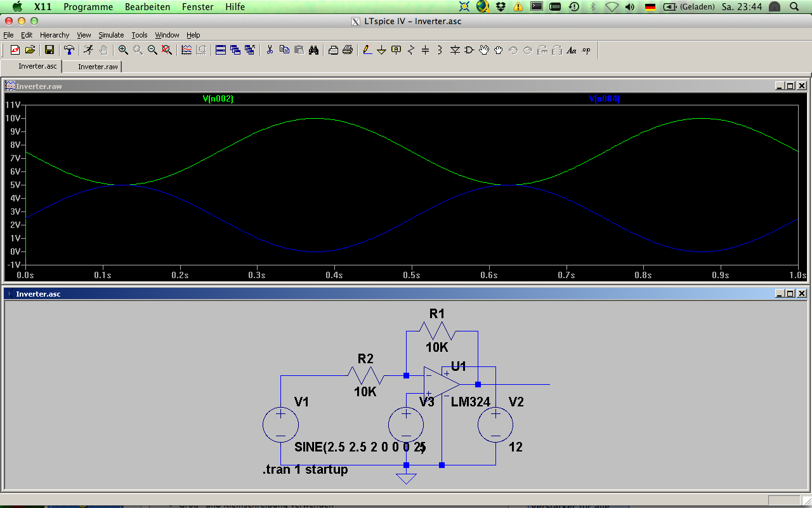The width and height of the screenshot is (812, 508).
Task: Click the Dropbox menu bar icon
Action: 501,7
